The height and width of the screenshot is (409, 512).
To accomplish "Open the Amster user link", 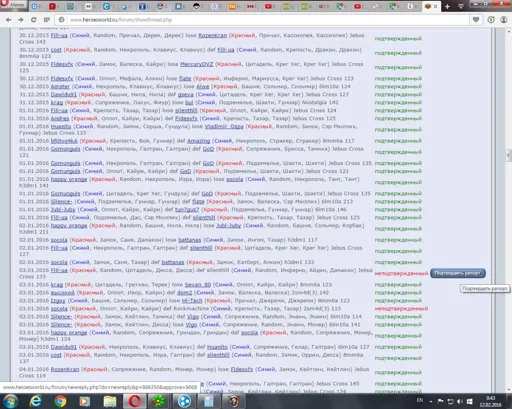I will point(60,86).
